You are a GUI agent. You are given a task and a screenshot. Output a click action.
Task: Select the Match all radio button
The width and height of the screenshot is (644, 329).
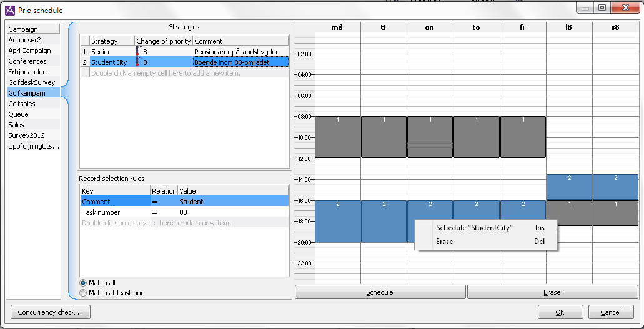coord(83,283)
